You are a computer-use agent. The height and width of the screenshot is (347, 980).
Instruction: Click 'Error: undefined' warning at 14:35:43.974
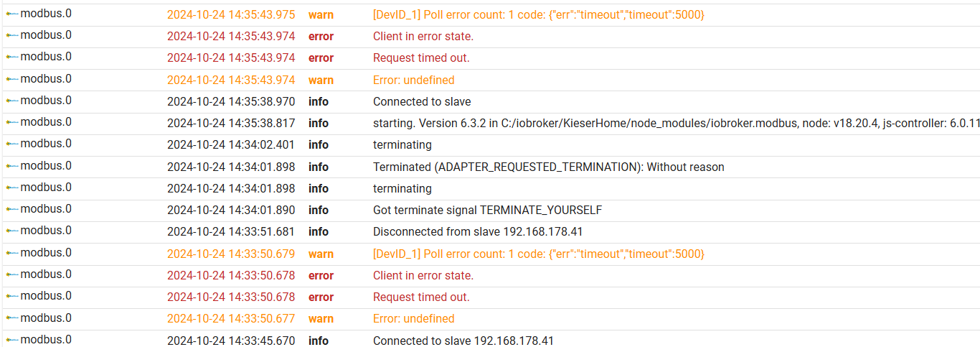414,80
